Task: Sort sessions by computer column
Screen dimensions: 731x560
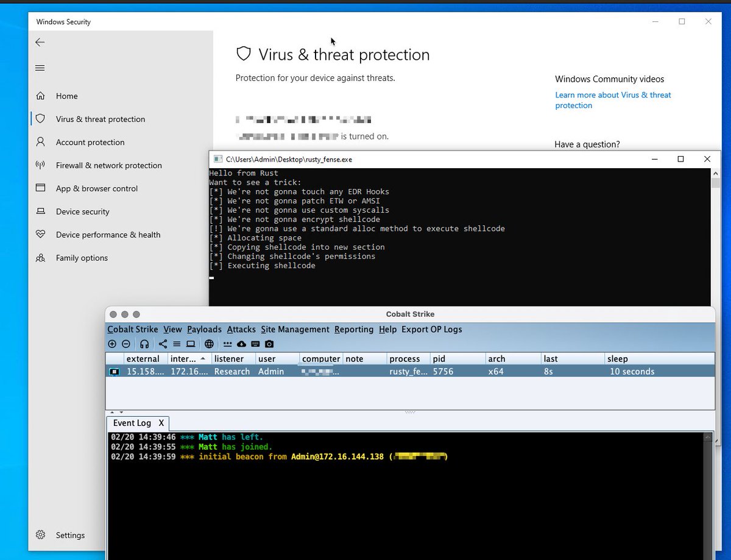Action: coord(321,359)
